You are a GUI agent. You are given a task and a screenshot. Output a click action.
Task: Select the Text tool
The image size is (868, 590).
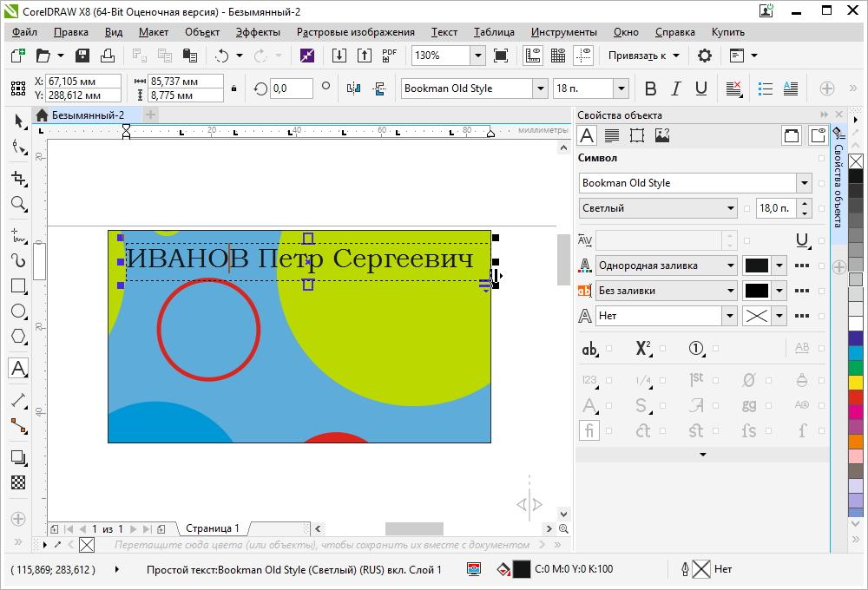pos(19,368)
